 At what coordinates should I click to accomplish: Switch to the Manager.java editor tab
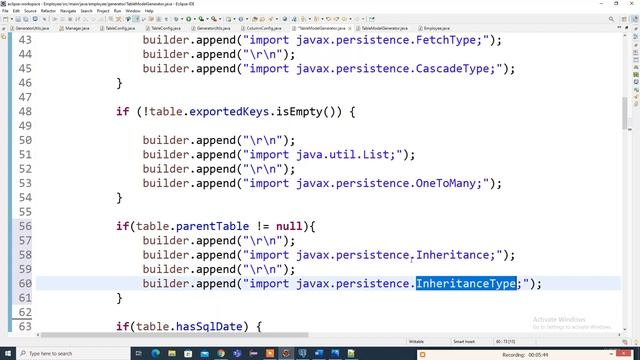point(74,28)
